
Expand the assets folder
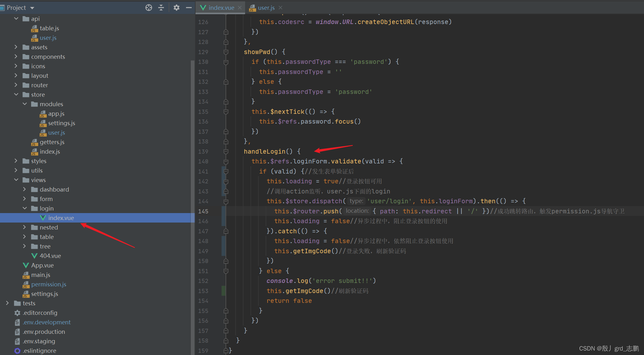click(16, 47)
